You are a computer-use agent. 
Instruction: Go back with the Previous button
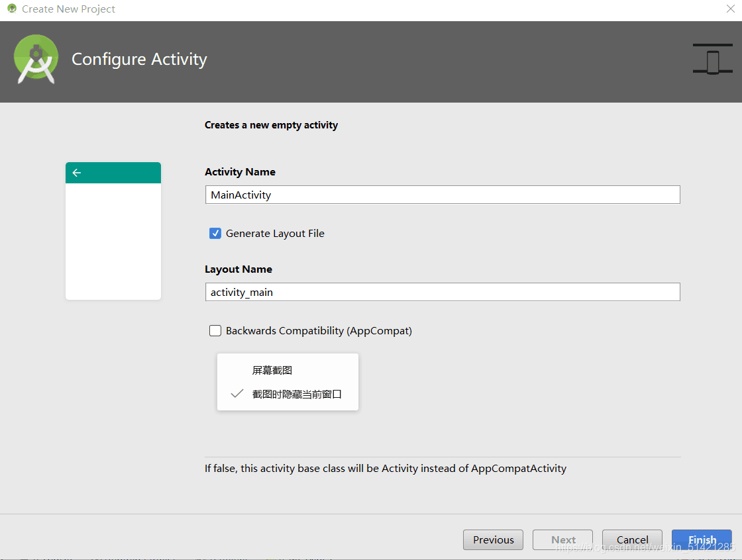(x=493, y=539)
